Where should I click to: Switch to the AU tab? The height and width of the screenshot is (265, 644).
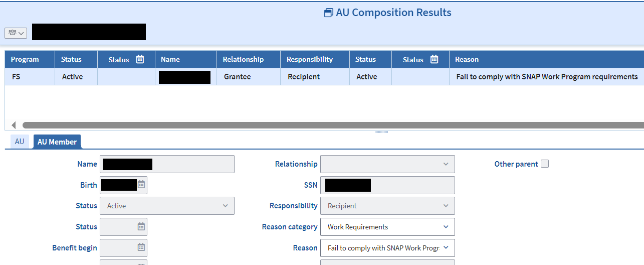click(20, 142)
